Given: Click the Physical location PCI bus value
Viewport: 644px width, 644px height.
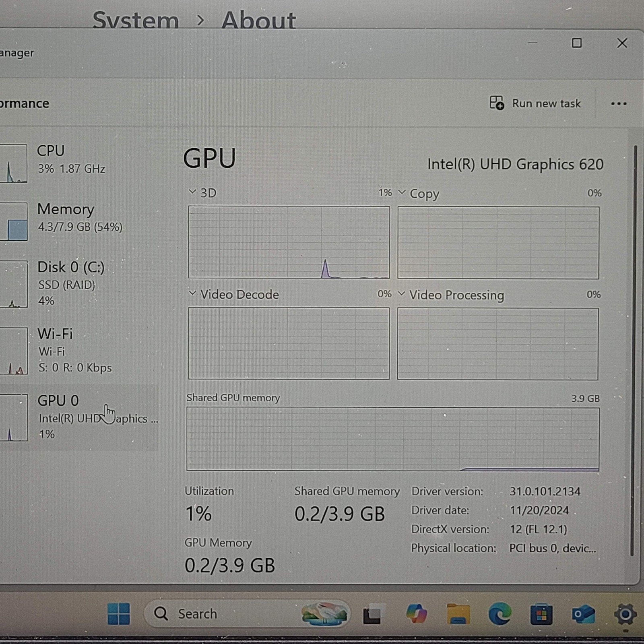Looking at the screenshot, I should coord(553,548).
